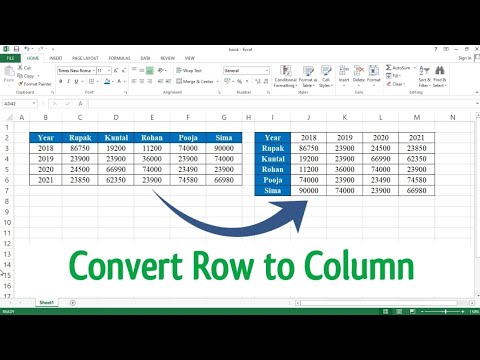Toggle Bottom Align in Alignment group

click(x=150, y=70)
